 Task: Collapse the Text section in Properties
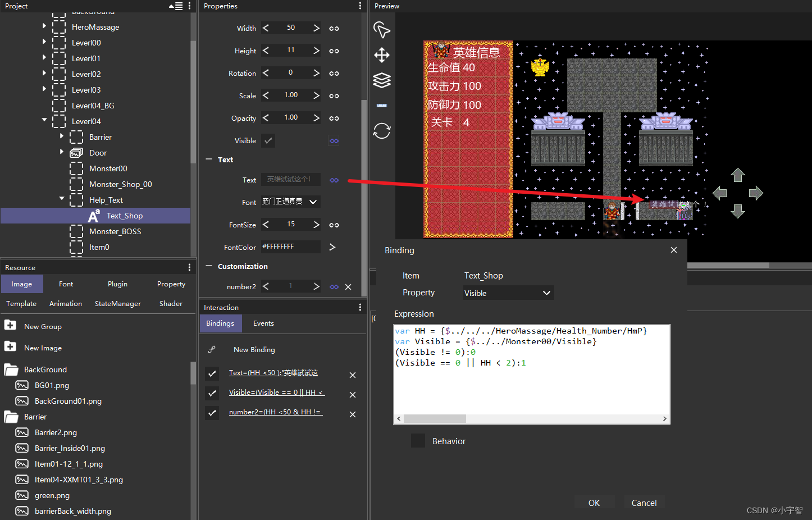pyautogui.click(x=209, y=159)
